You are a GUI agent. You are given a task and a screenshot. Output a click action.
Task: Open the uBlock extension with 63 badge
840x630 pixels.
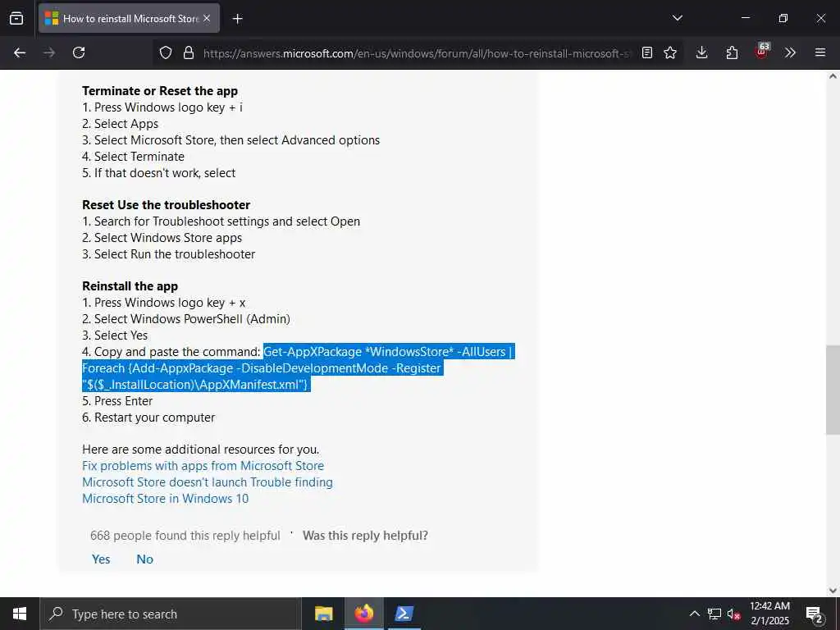[762, 52]
